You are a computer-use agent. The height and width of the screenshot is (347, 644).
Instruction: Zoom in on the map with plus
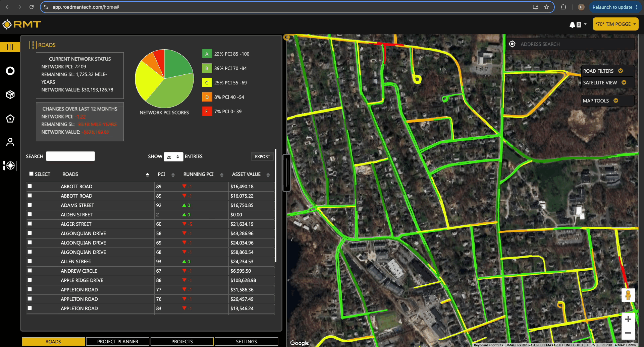coord(628,319)
